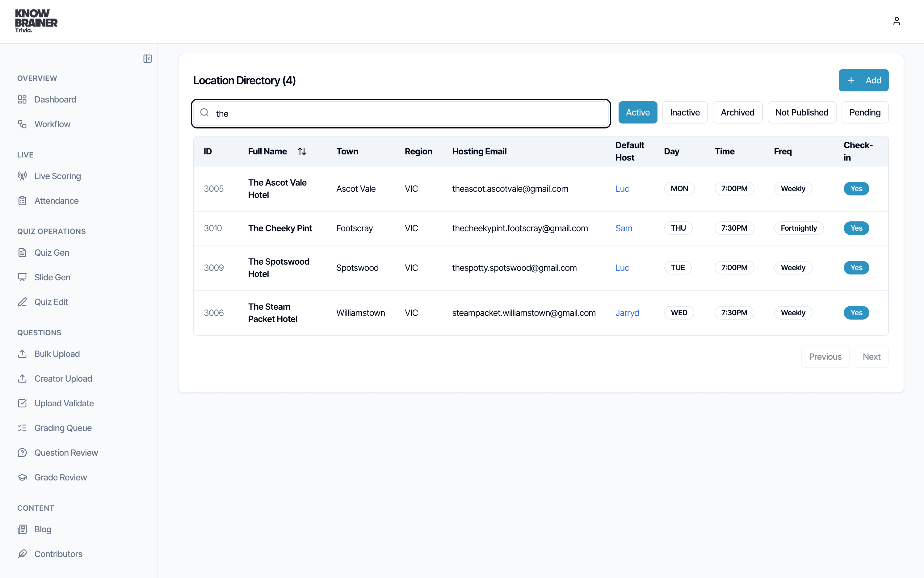
Task: Click the Question Review icon
Action: 22,453
